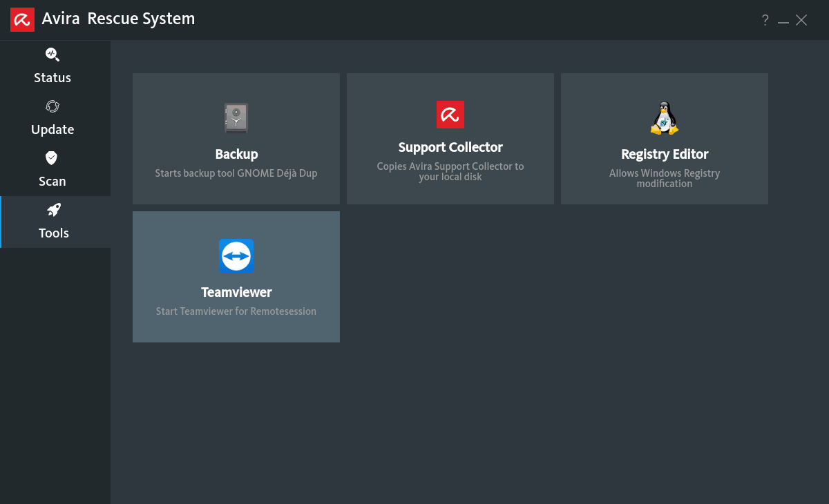Screen dimensions: 829x504
Task: Click the Scan shield icon
Action: coord(52,158)
